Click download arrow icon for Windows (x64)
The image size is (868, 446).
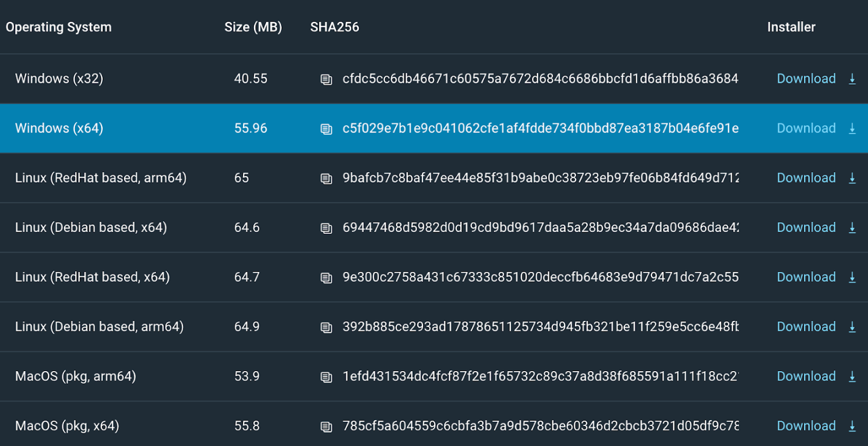(852, 128)
